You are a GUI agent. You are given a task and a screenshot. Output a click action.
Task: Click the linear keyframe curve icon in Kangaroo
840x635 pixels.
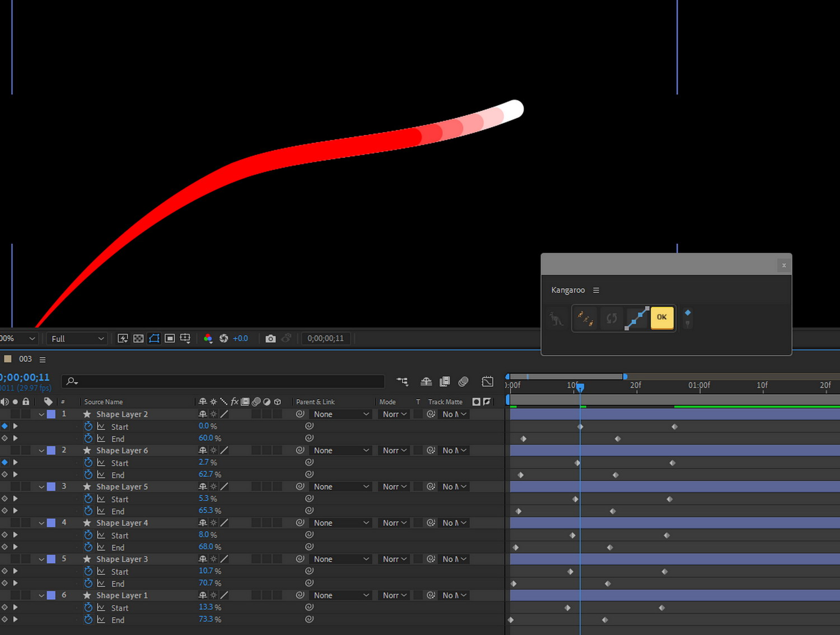637,318
